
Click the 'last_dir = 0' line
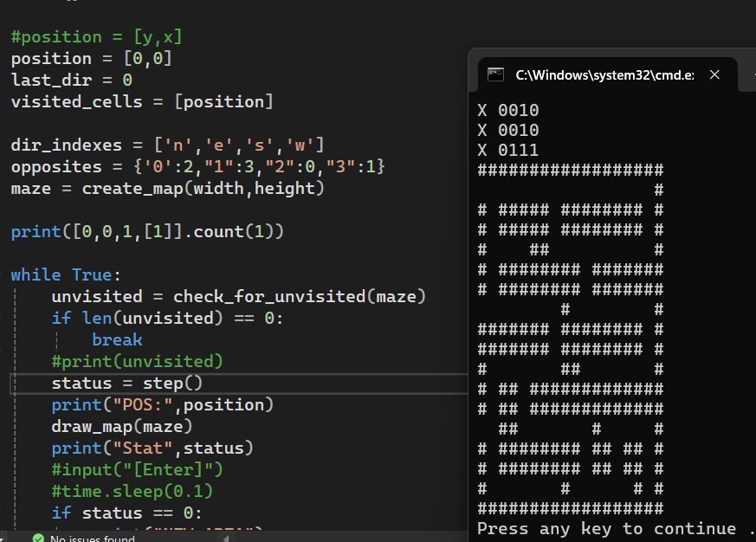71,80
